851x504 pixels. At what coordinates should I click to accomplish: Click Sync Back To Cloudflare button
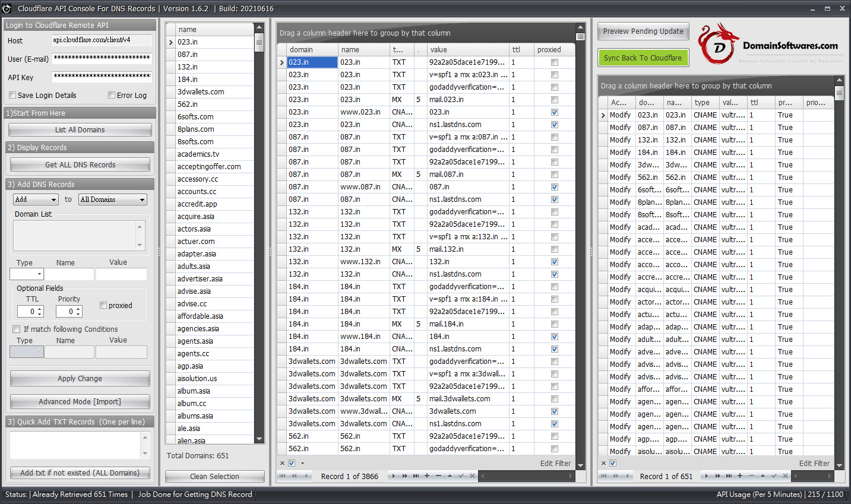[643, 58]
